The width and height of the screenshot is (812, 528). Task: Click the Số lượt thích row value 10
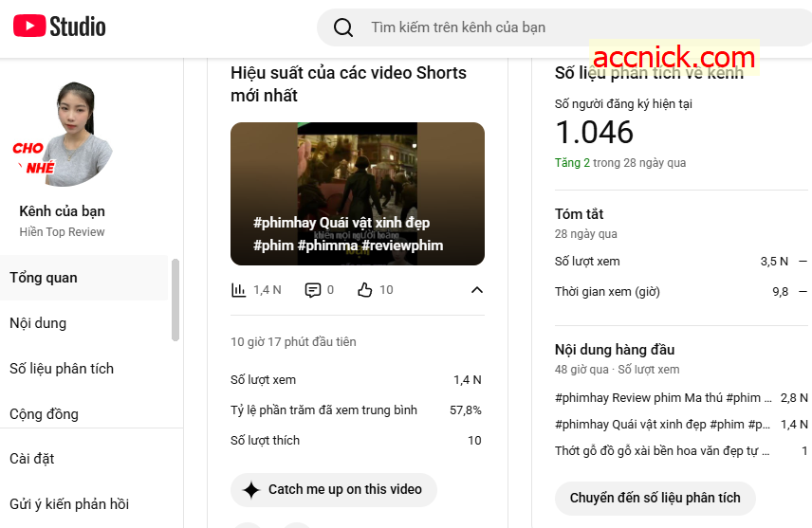click(x=474, y=441)
